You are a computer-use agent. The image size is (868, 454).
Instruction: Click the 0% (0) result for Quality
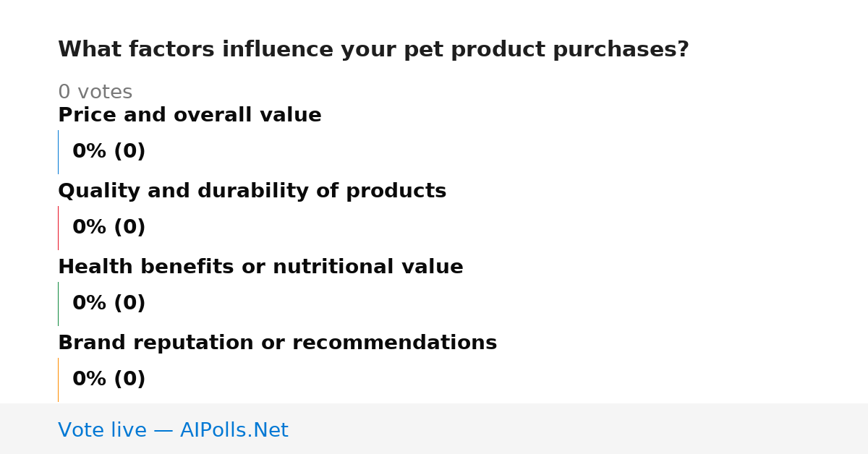point(109,228)
